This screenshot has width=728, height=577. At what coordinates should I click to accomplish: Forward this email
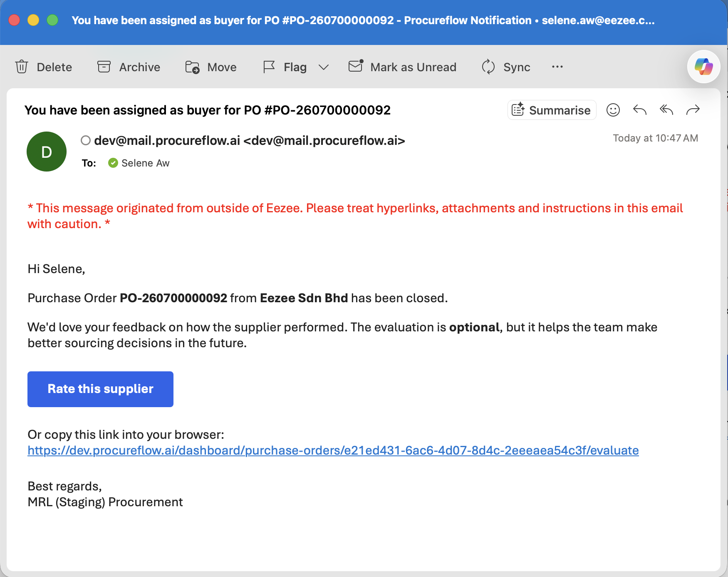pyautogui.click(x=693, y=110)
